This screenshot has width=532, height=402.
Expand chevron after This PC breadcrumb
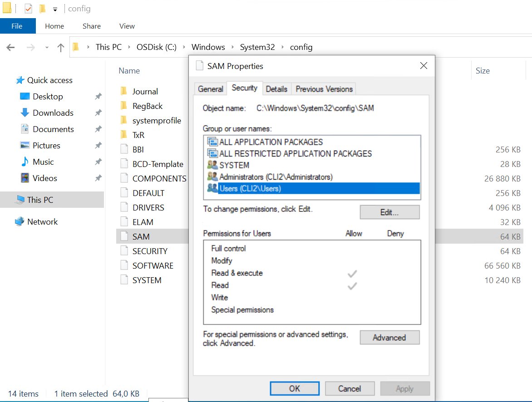pyautogui.click(x=129, y=47)
